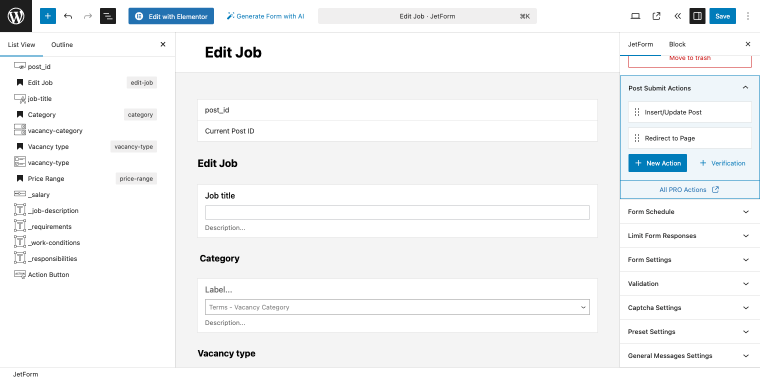The width and height of the screenshot is (760, 380).
Task: Select the Action Button block icon
Action: [x=20, y=274]
